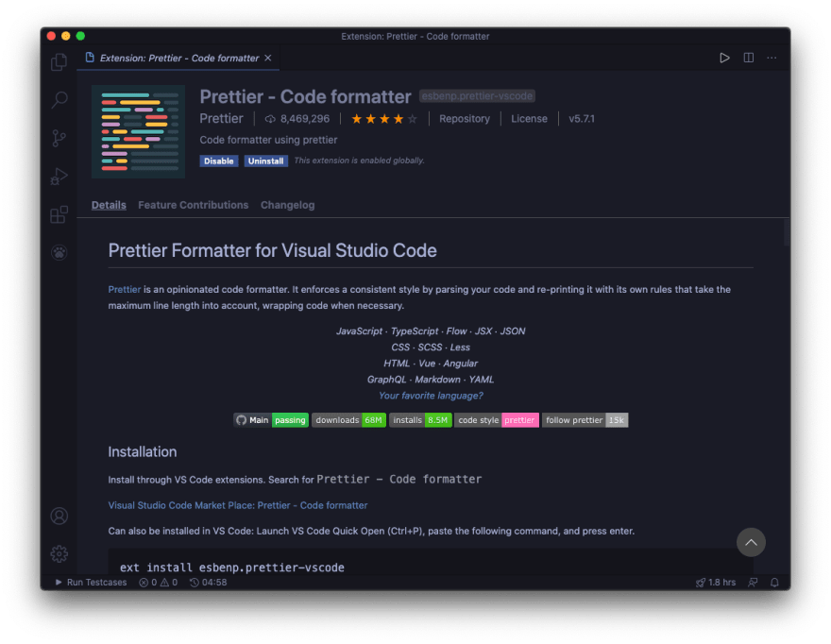Click the ext install command code block
The image size is (831, 644).
coord(431,563)
